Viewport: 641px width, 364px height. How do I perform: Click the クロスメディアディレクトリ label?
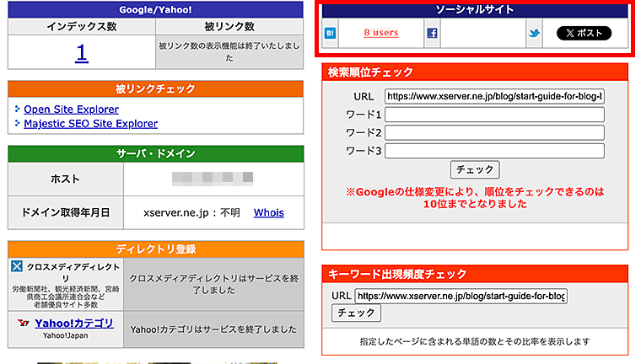(x=73, y=272)
